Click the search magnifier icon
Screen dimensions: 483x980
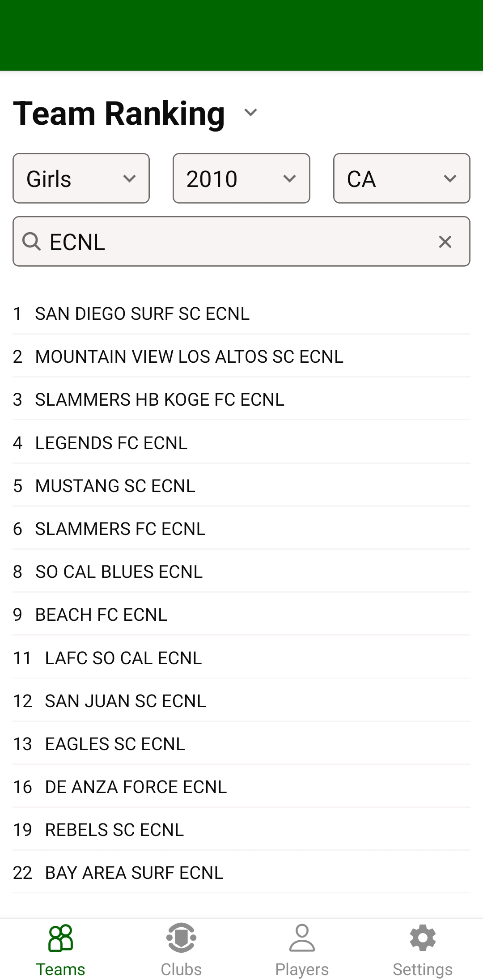(31, 242)
